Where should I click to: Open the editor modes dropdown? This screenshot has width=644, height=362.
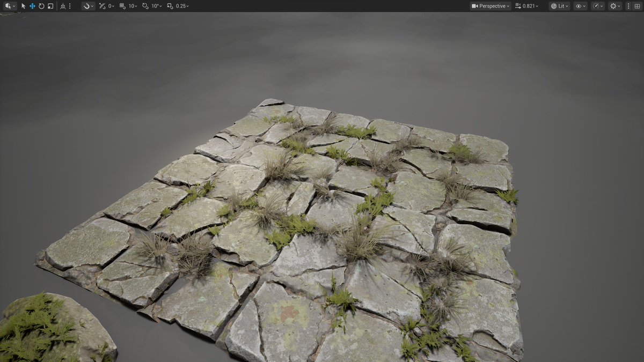pos(10,6)
